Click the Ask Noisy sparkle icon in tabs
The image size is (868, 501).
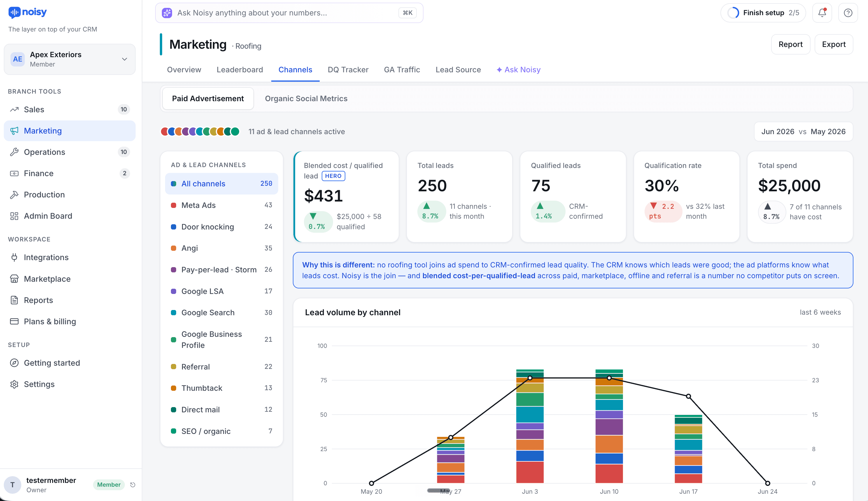pos(499,70)
